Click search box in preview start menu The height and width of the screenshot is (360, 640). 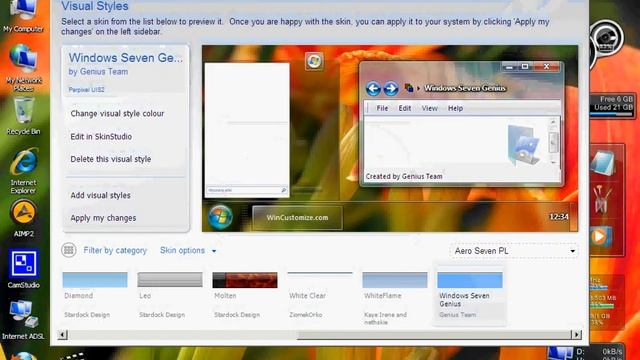247,190
